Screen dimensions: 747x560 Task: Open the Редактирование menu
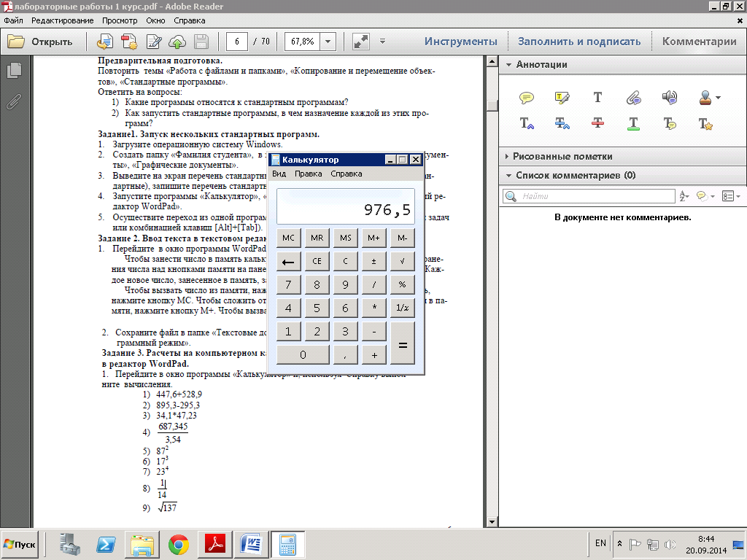[63, 20]
